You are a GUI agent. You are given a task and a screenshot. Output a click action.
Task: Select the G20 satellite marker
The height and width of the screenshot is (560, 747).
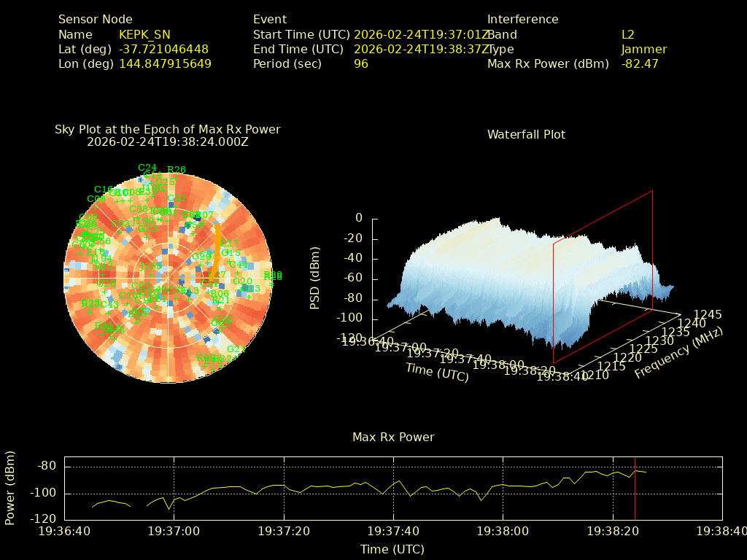[242, 281]
